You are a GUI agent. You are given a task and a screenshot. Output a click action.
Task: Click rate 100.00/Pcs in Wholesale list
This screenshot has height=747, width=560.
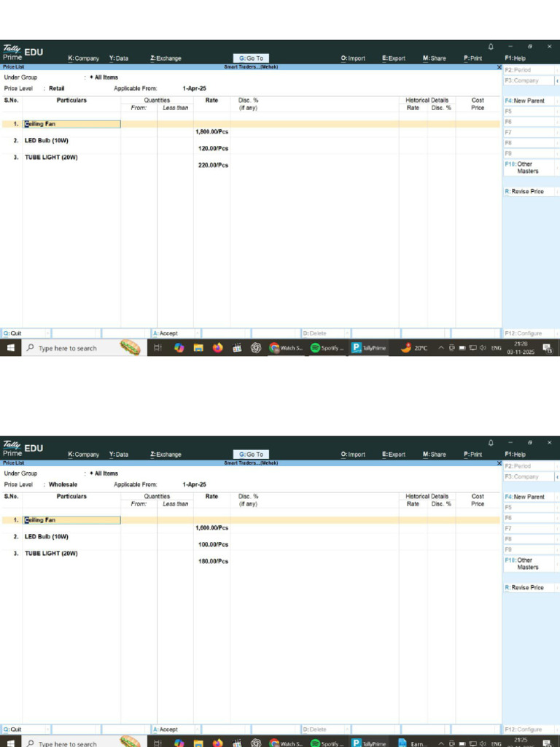pyautogui.click(x=214, y=544)
